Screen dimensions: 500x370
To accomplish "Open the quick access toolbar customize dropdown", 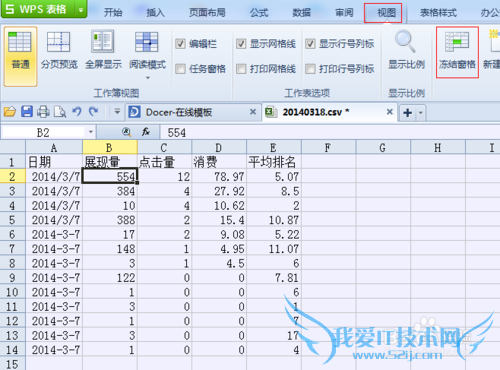I will 117,111.
